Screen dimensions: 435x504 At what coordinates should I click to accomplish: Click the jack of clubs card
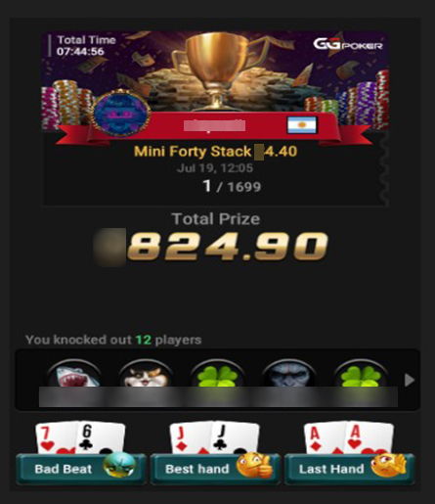coord(236,437)
